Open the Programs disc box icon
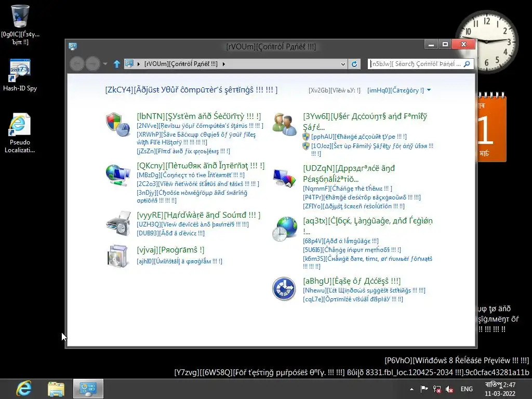This screenshot has height=399, width=532. click(x=117, y=256)
